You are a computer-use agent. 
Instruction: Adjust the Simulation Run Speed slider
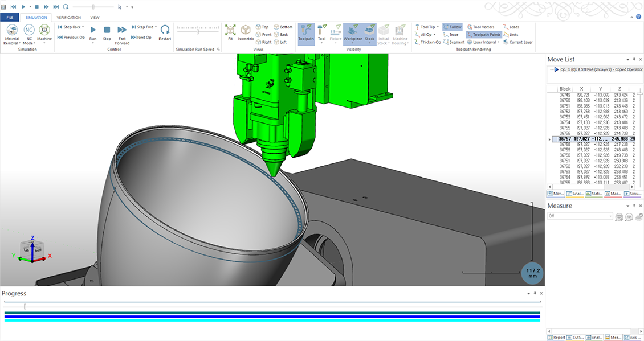tap(198, 31)
